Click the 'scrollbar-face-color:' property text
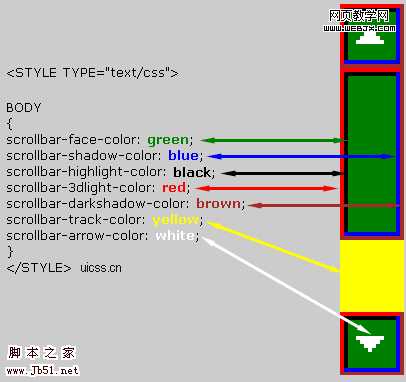 point(74,140)
